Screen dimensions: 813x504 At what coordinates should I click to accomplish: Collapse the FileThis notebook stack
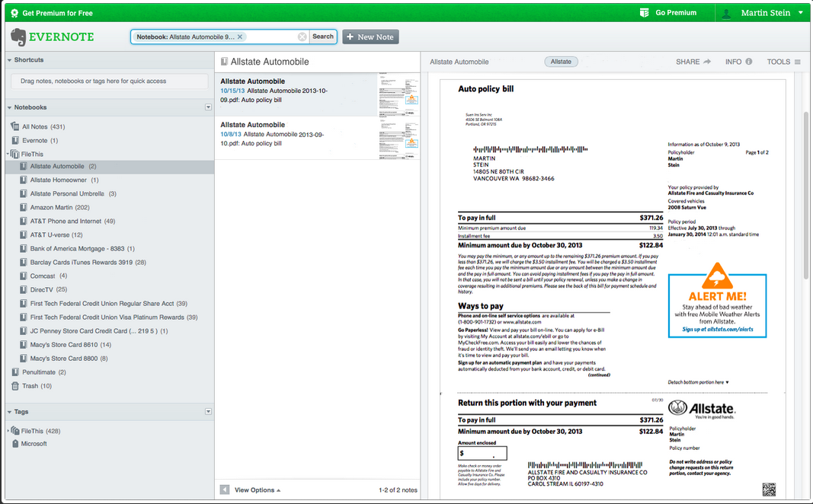click(x=8, y=154)
